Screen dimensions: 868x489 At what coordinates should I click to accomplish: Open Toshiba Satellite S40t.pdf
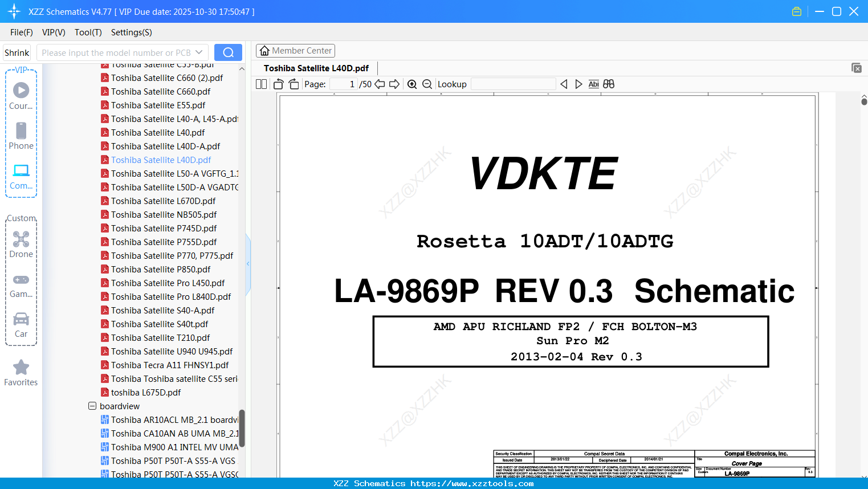coord(160,324)
